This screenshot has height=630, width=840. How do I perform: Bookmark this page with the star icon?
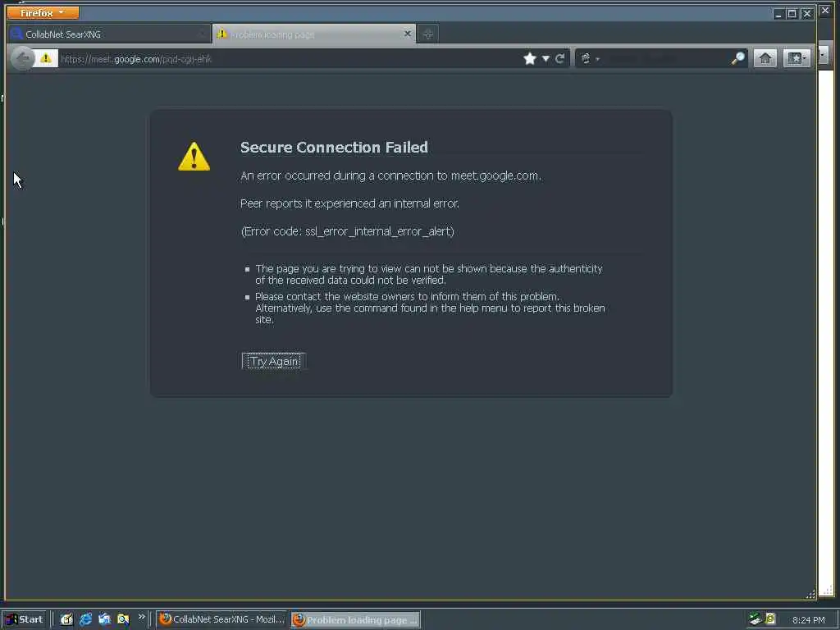pos(530,59)
